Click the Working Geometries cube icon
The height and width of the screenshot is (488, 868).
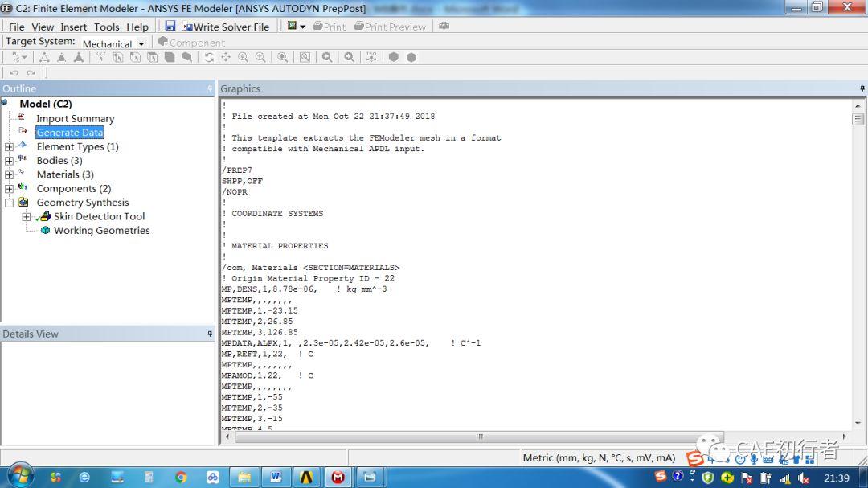click(45, 230)
